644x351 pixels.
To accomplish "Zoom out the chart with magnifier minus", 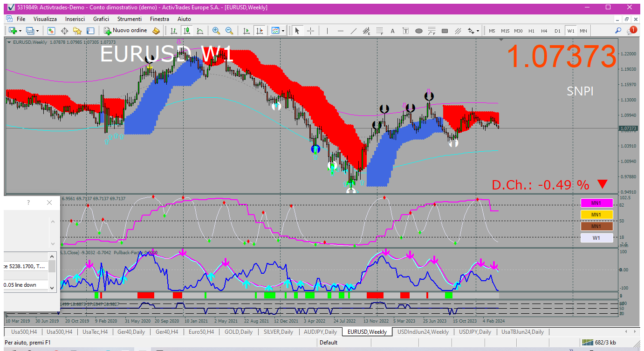I will pyautogui.click(x=229, y=31).
